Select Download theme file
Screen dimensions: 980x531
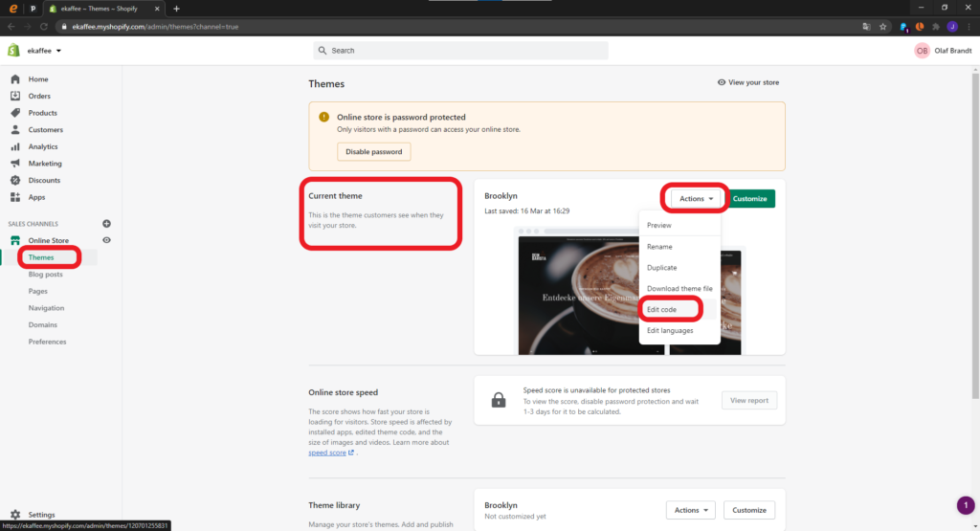click(x=679, y=289)
